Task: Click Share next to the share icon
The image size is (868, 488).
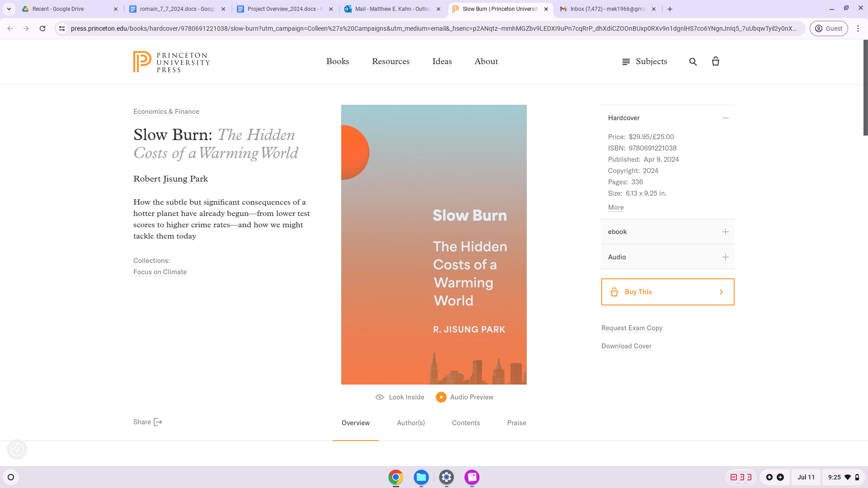Action: point(148,422)
